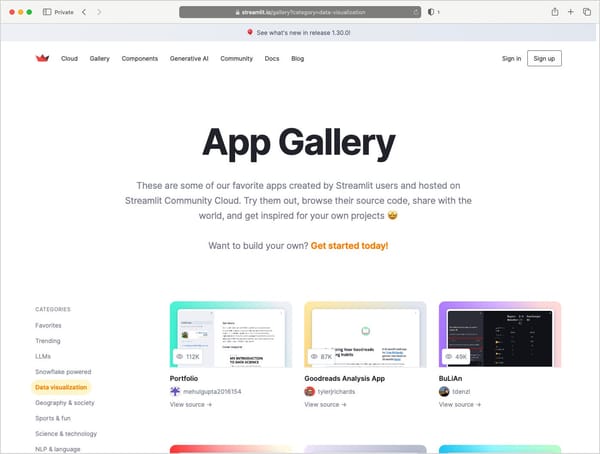This screenshot has width=600, height=454.
Task: View source for the BuLiAn app
Action: click(460, 404)
